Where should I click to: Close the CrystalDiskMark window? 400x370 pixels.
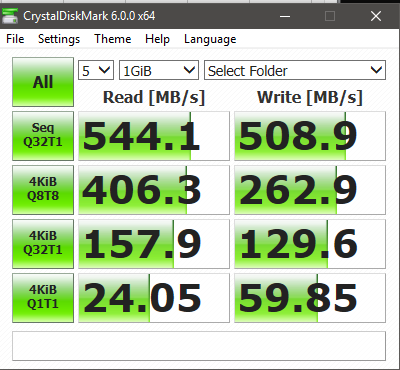[x=376, y=16]
